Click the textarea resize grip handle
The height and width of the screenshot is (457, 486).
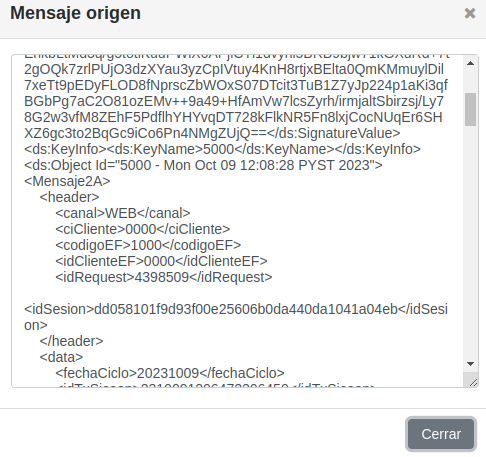tap(473, 382)
